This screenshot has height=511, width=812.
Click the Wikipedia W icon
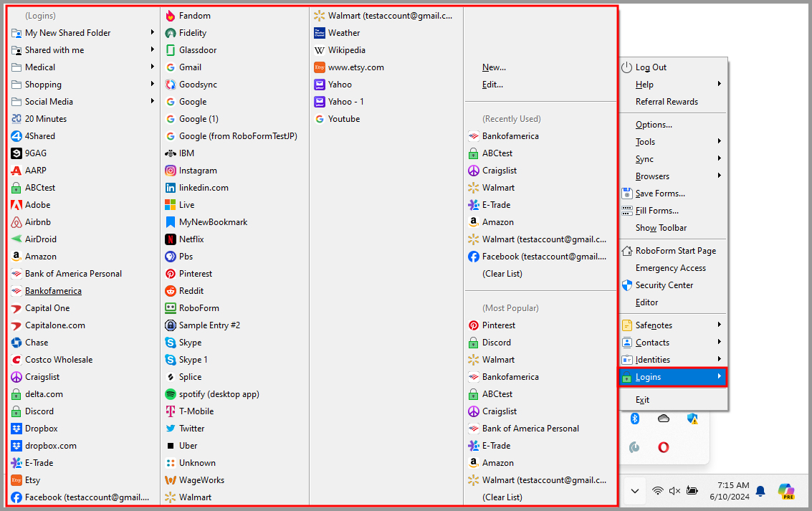320,50
